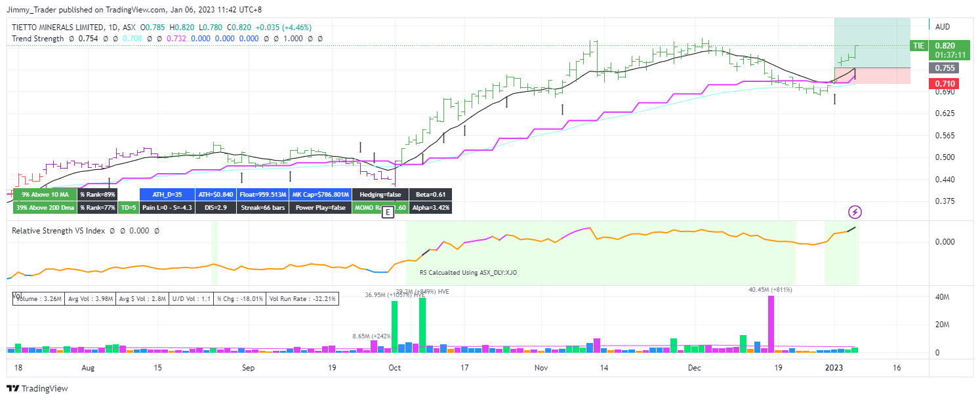The height and width of the screenshot is (400, 980).
Task: Click the 'Oct' date axis label
Action: click(x=394, y=369)
